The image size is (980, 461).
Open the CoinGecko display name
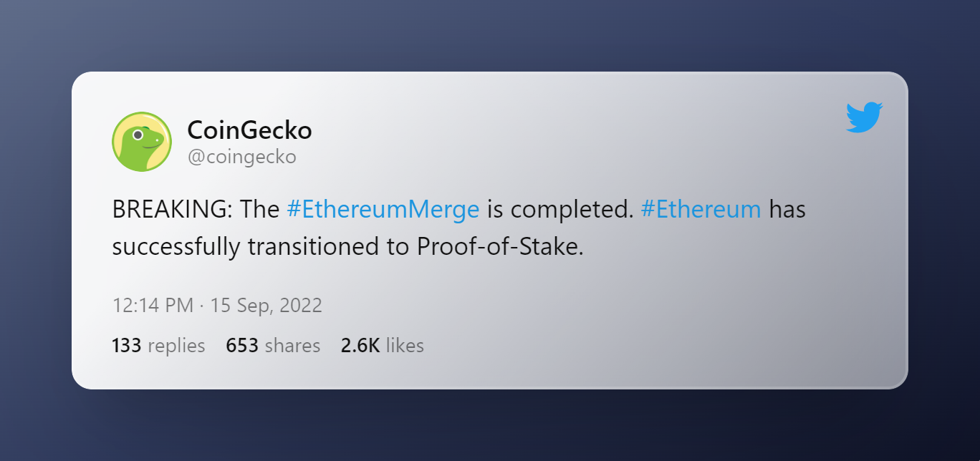(x=249, y=130)
